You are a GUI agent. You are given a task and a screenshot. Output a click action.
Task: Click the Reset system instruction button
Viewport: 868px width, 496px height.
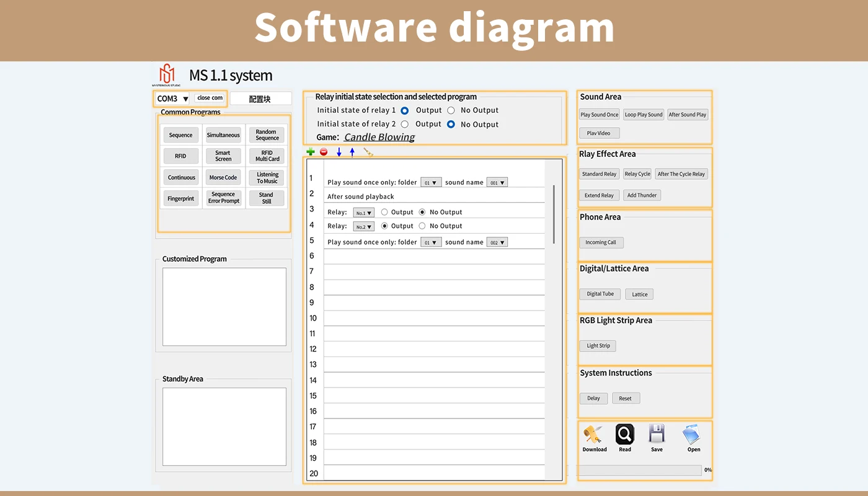[626, 398]
